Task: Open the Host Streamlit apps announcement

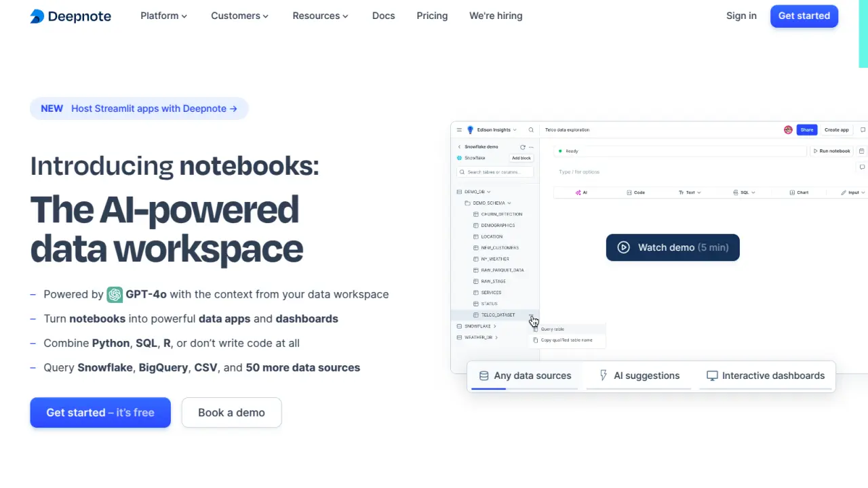Action: point(139,108)
